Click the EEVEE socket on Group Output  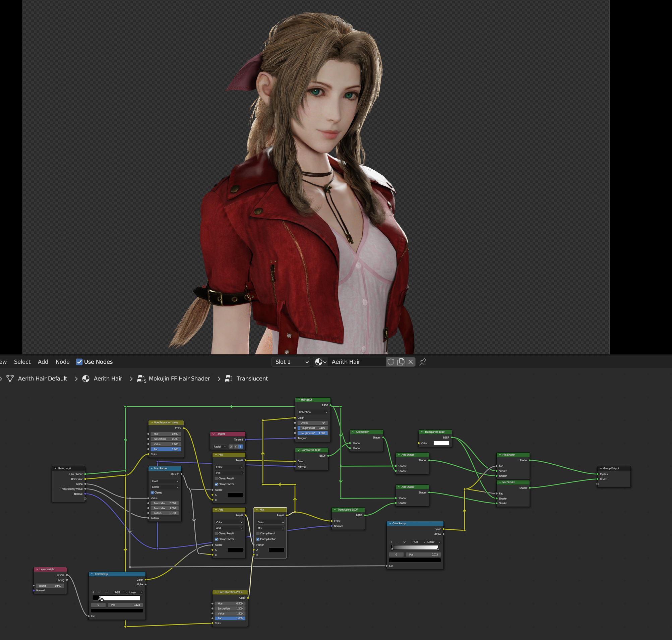[x=597, y=479]
